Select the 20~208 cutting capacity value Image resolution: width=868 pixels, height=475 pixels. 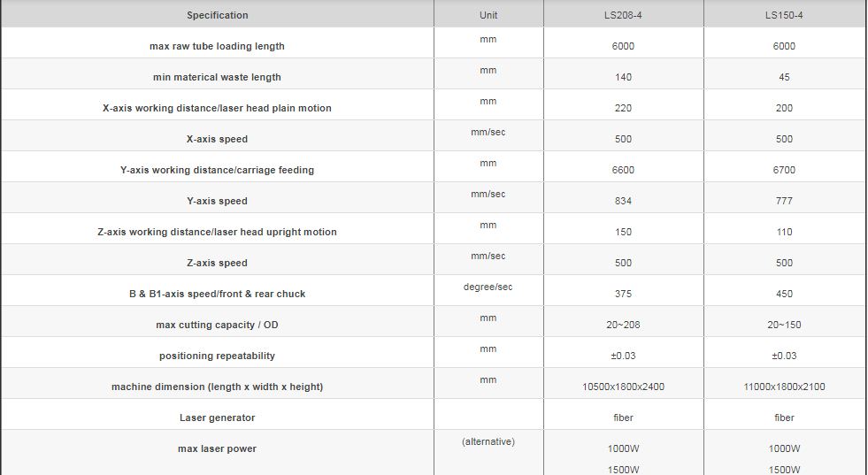pos(623,325)
